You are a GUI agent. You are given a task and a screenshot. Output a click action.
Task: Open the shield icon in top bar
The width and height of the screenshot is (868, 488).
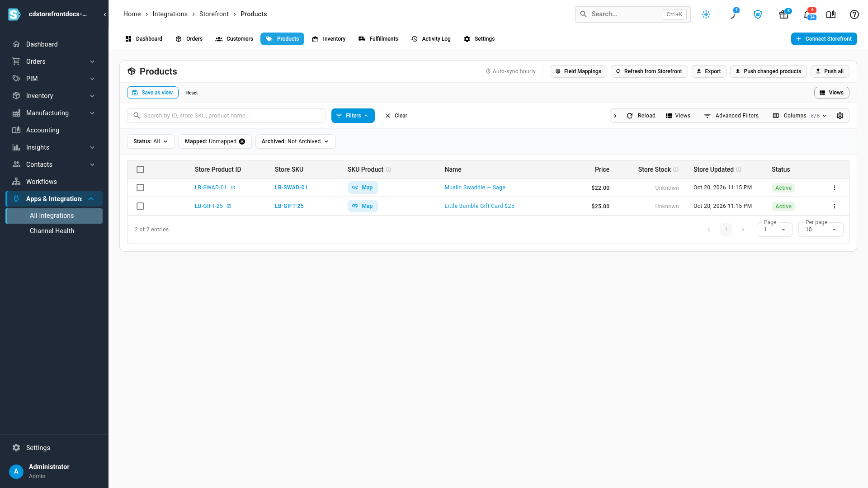point(758,14)
